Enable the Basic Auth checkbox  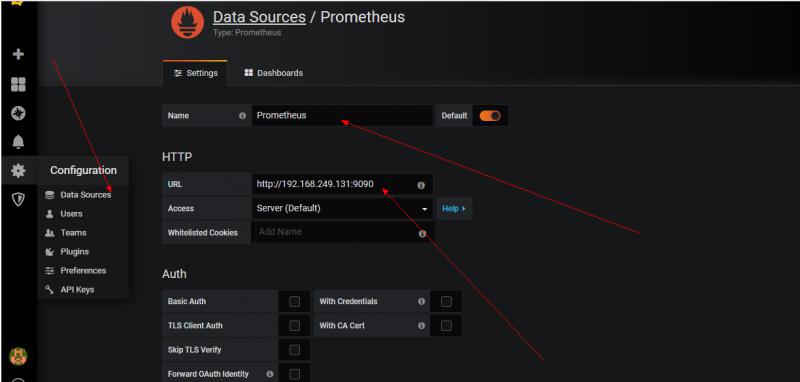tap(294, 301)
